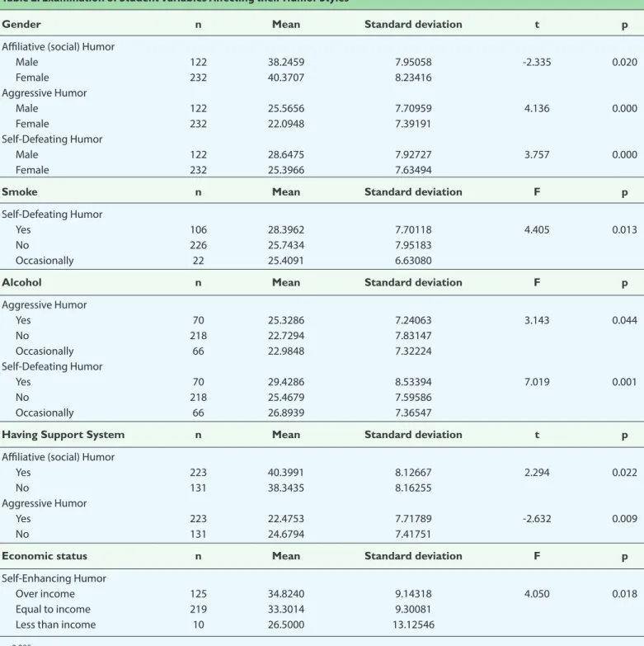Click the mean value 28.3962
Image resolution: width=644 pixels, height=646 pixels.
click(286, 230)
